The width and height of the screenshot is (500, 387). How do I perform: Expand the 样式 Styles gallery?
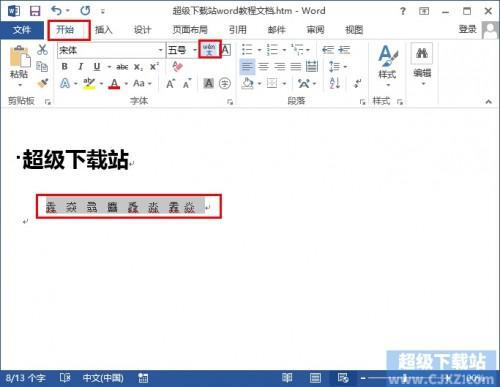387,66
